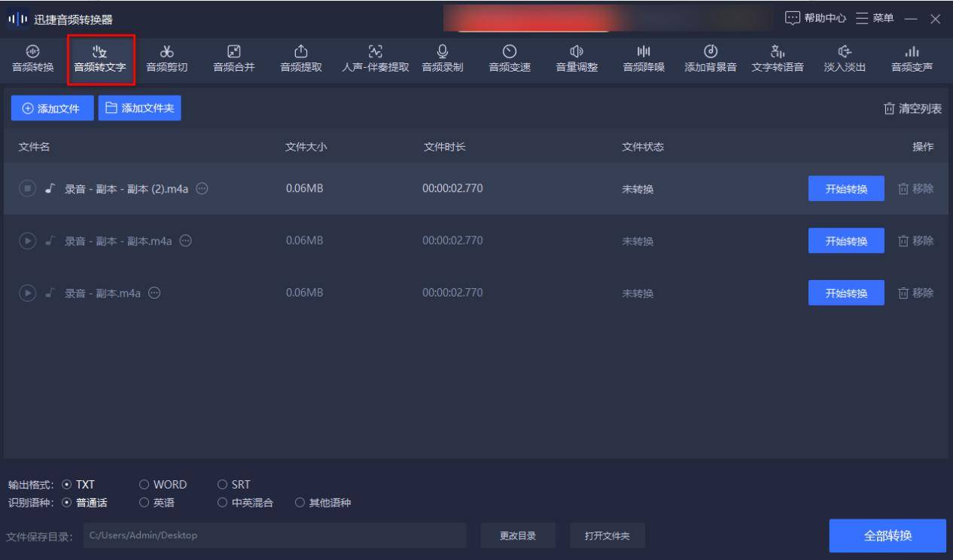Choose 普通话 recognition language

tap(84, 502)
